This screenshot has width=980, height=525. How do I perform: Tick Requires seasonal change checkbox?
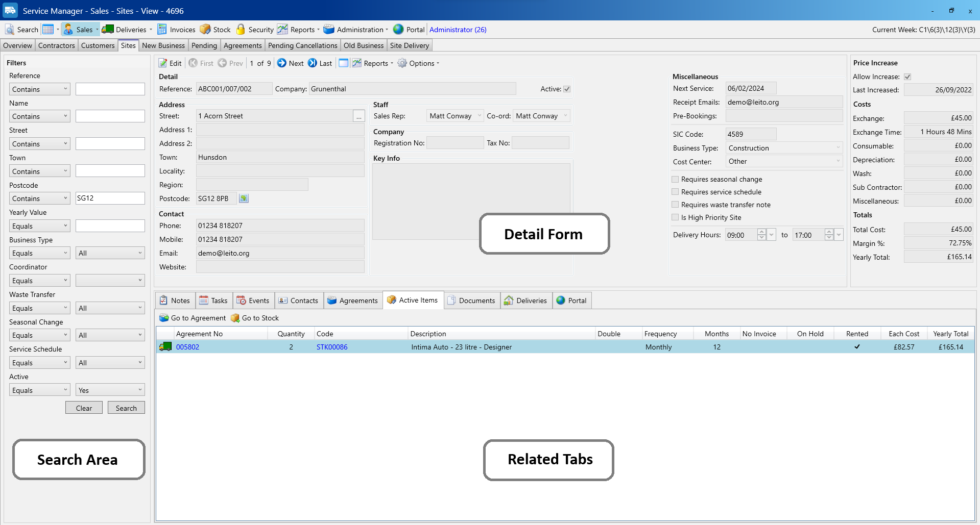(675, 179)
